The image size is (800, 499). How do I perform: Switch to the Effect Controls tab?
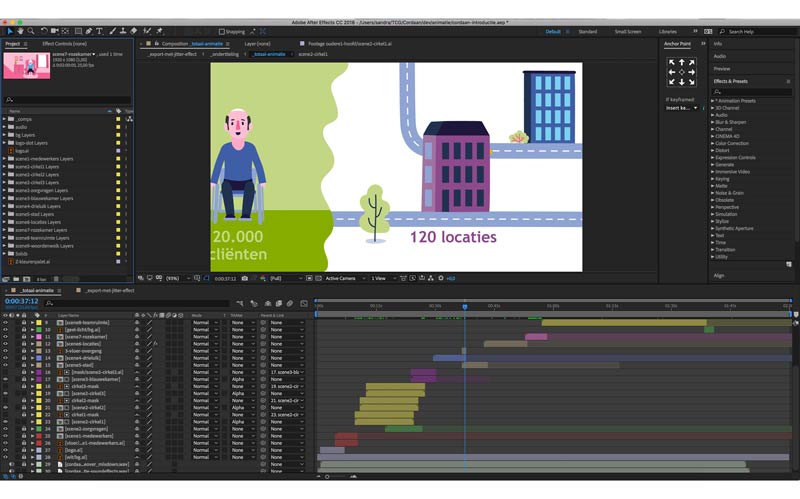pos(64,44)
